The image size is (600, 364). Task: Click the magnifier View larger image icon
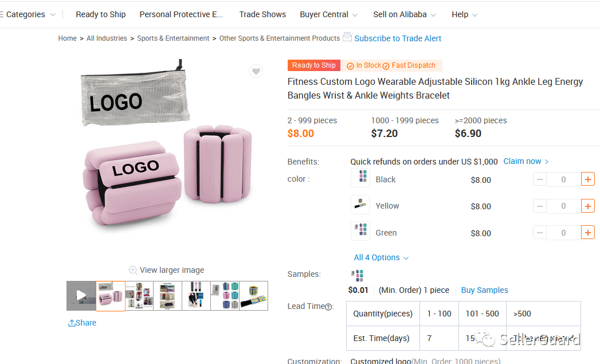pos(133,270)
